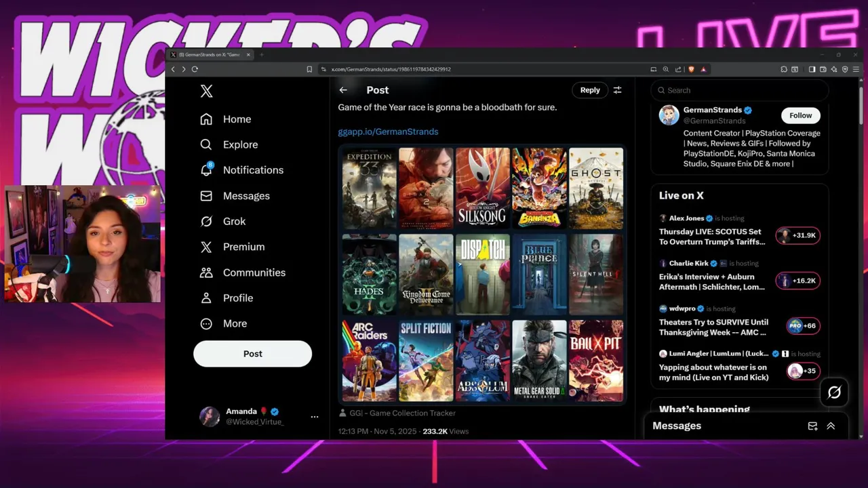Click the "233.2K Views" count

446,431
